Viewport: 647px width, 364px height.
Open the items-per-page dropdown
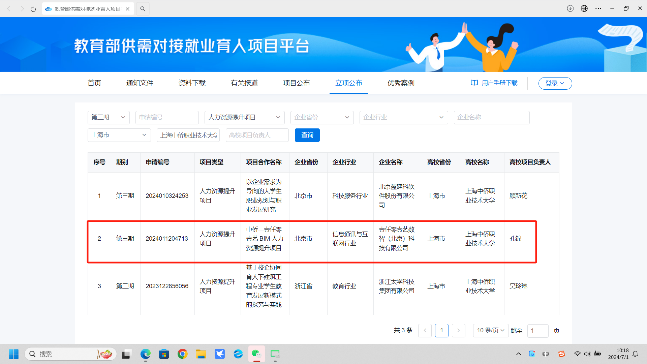490,330
